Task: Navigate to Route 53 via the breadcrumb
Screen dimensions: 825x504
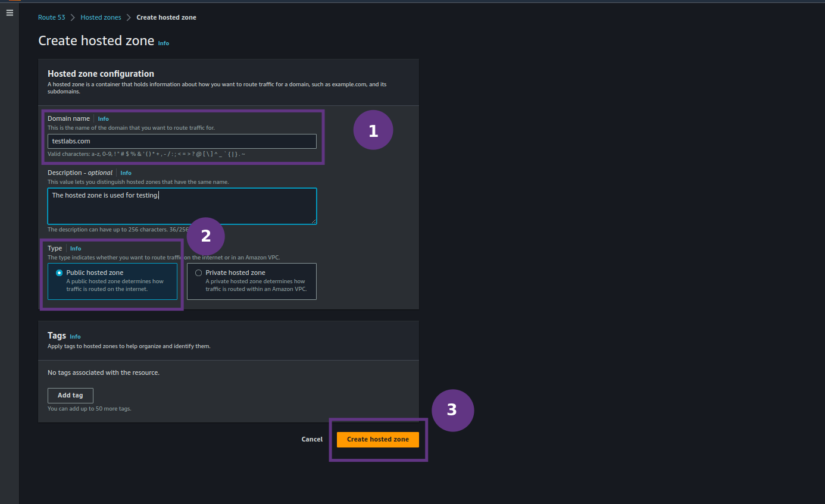Action: (x=51, y=17)
